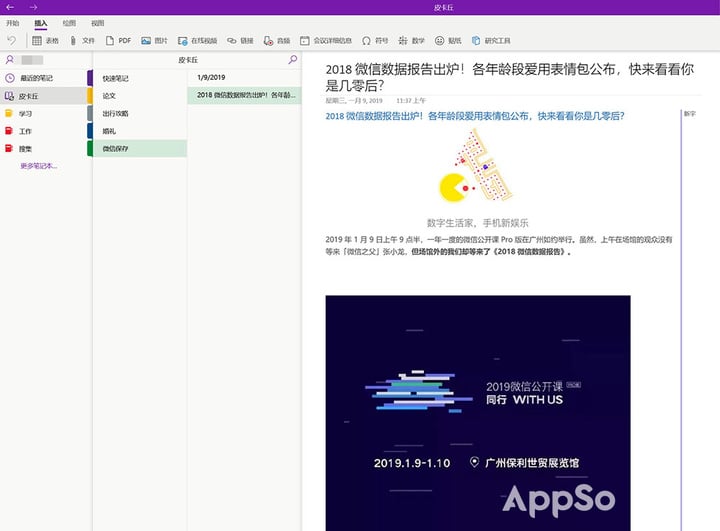Click the search magnifier icon
Screen dimensions: 720x531
(x=292, y=60)
